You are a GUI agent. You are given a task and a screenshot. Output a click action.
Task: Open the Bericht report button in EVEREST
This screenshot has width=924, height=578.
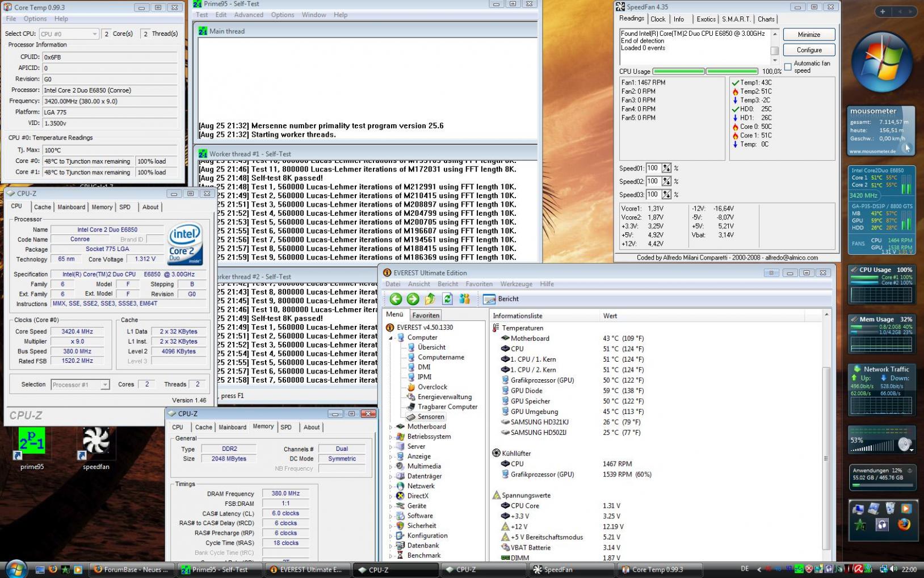pos(501,299)
